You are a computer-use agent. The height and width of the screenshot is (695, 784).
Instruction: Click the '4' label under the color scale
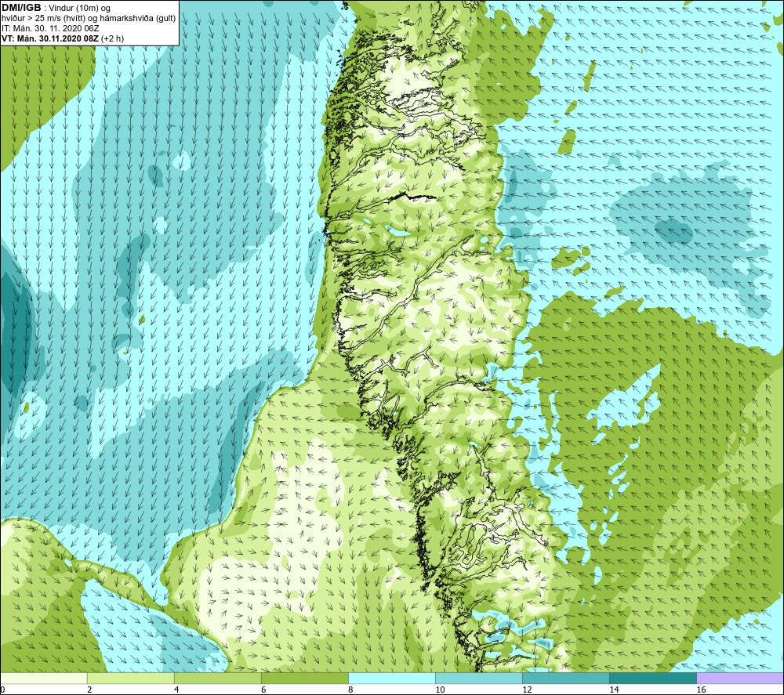[x=176, y=690]
